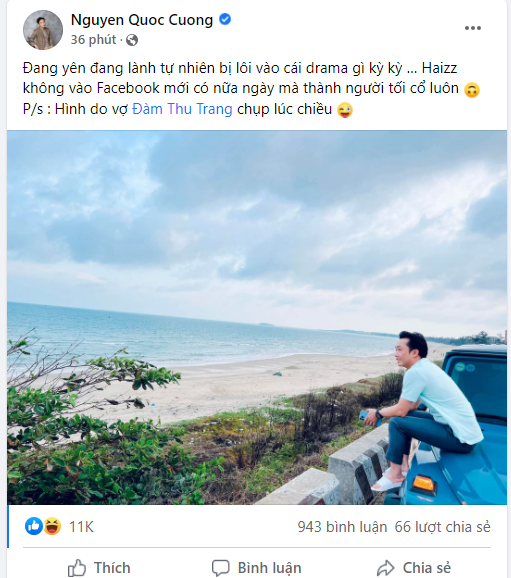Open the Nguyen Quoc Cuong profile name link

(x=142, y=20)
